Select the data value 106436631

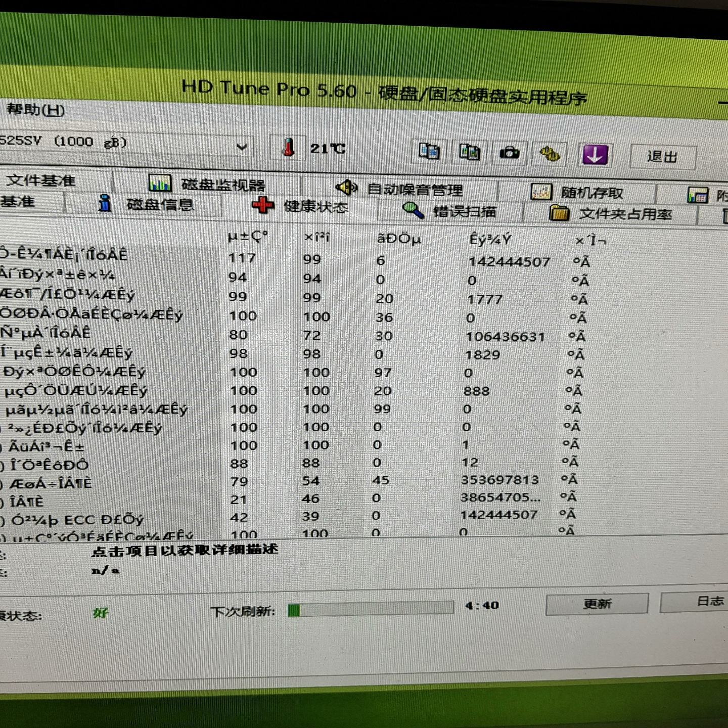(506, 337)
